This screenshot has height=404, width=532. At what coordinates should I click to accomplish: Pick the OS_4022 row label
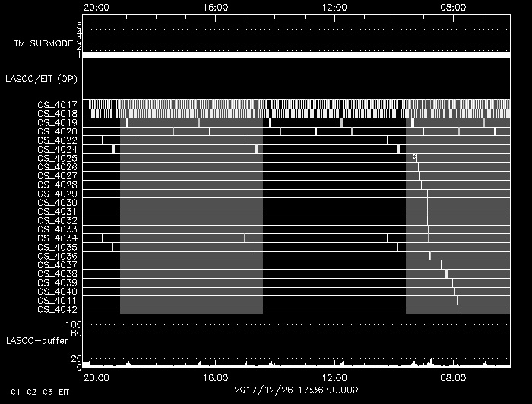click(x=57, y=140)
